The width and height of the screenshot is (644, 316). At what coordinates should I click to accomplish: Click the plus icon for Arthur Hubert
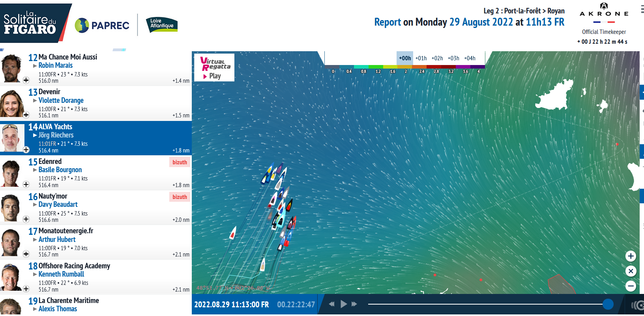(x=26, y=254)
